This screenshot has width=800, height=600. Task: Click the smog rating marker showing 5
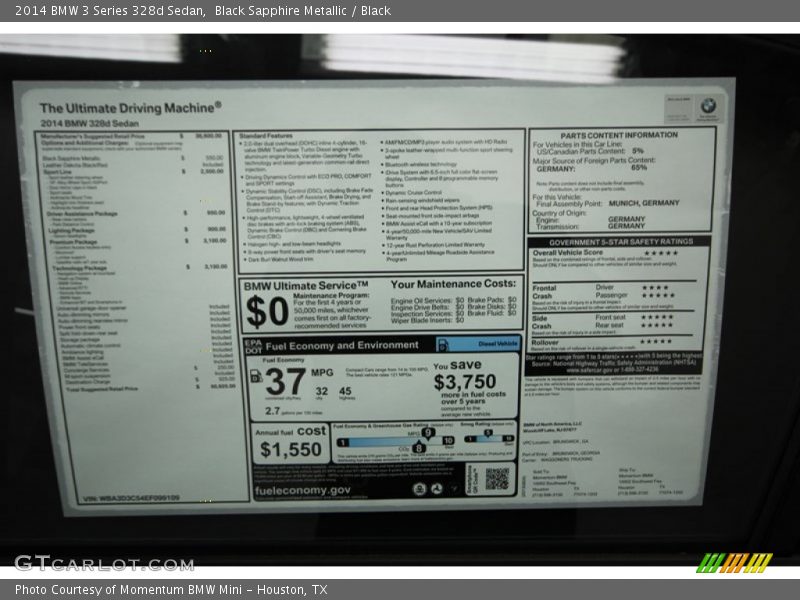pos(488,433)
